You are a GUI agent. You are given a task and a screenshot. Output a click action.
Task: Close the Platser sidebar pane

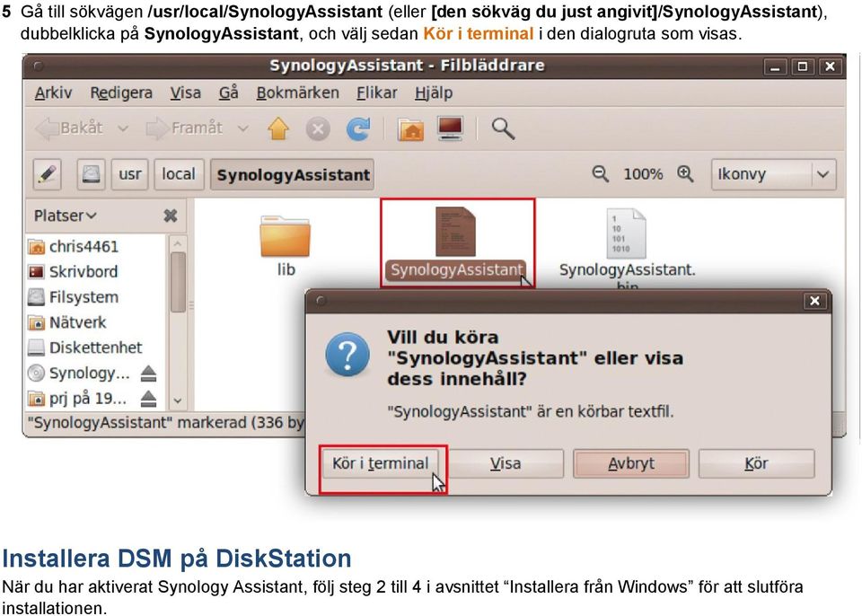[171, 216]
